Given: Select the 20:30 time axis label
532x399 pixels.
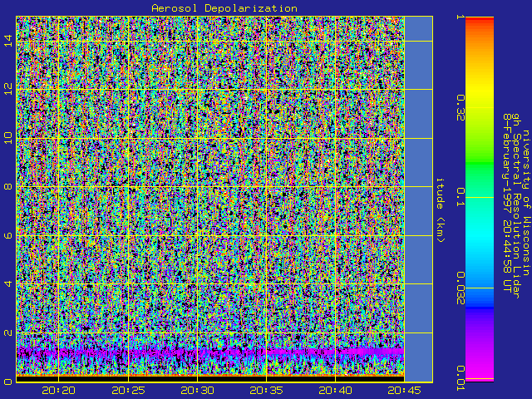Looking at the screenshot, I should click(x=197, y=391).
